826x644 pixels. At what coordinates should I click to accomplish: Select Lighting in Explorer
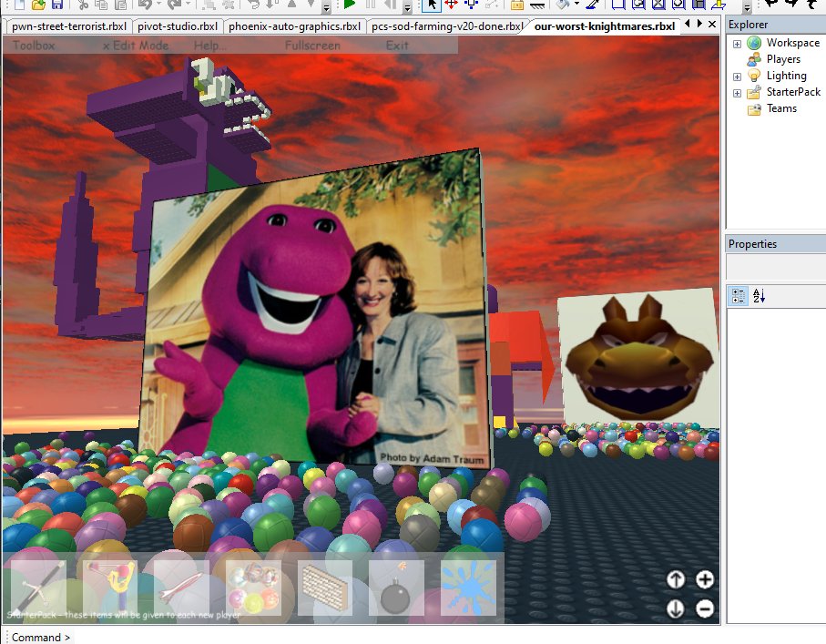tap(786, 76)
